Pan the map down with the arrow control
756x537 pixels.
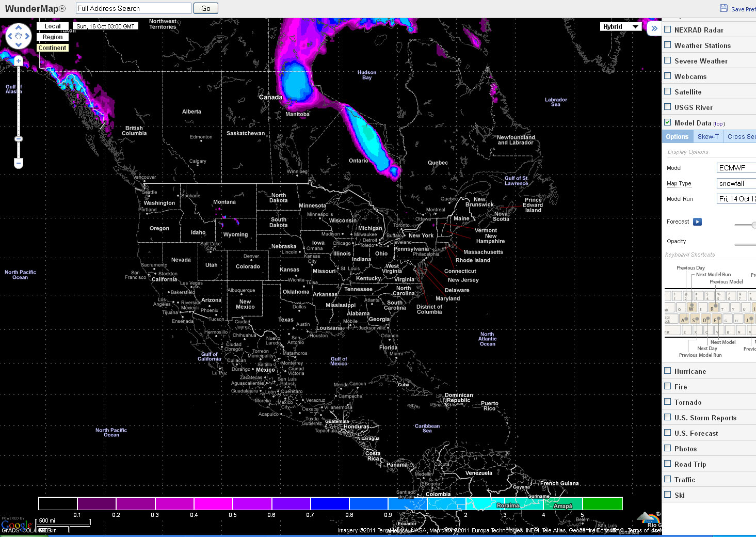pos(19,45)
